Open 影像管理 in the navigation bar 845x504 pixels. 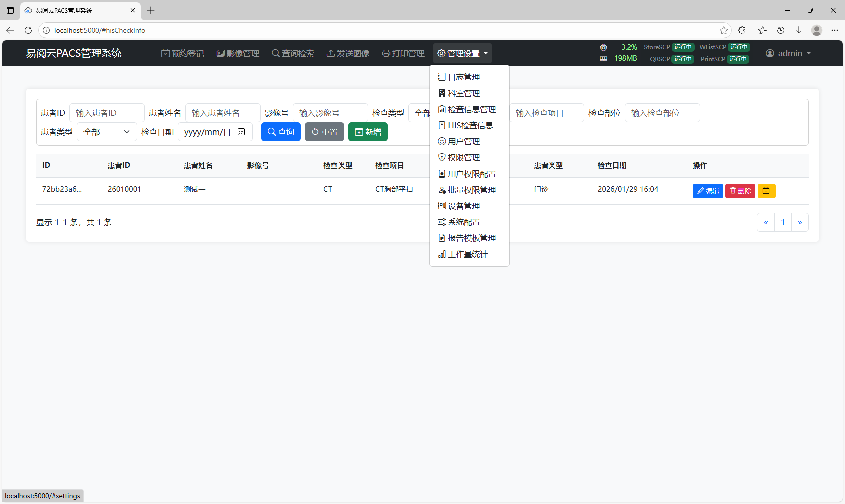pos(238,53)
